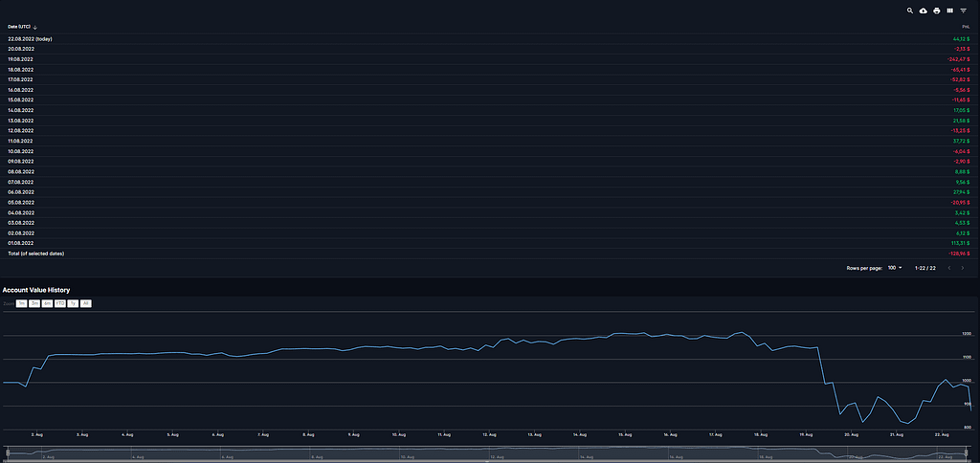Click the PnL column header
980x463 pixels.
point(966,27)
